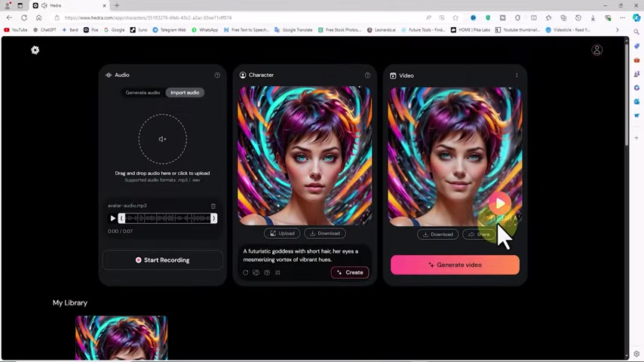Click the regenerate prompt refresh icon
Screen dimensions: 644x362
(x=246, y=272)
